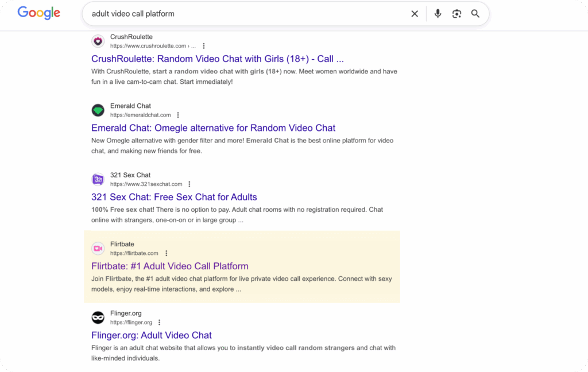Image resolution: width=588 pixels, height=372 pixels.
Task: Click the 'Flinger.org' site name above its URL
Action: [126, 313]
